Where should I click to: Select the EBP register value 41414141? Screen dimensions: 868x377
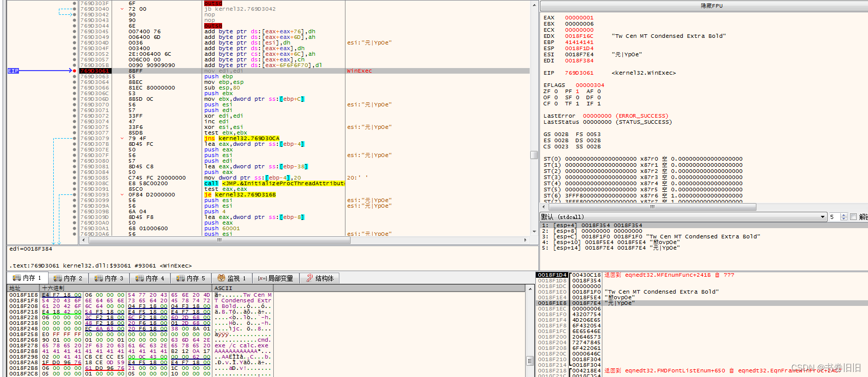pyautogui.click(x=579, y=42)
